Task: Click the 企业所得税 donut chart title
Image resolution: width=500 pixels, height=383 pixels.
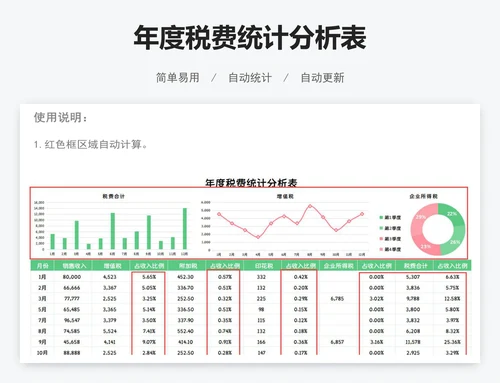Action: pos(423,196)
